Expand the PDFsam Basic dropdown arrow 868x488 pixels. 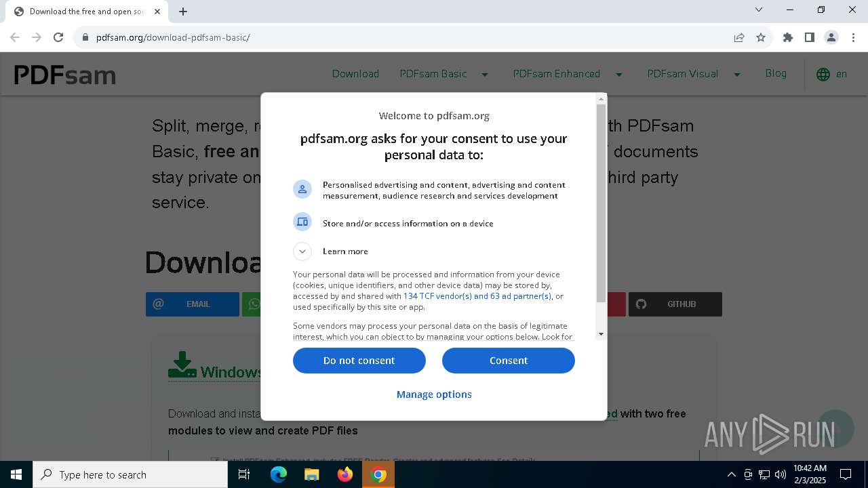pyautogui.click(x=485, y=75)
